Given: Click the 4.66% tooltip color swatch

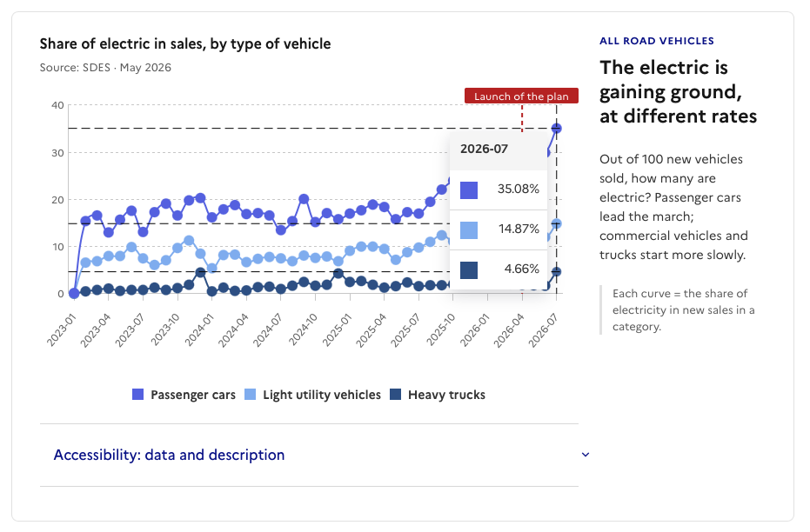Looking at the screenshot, I should [x=469, y=269].
